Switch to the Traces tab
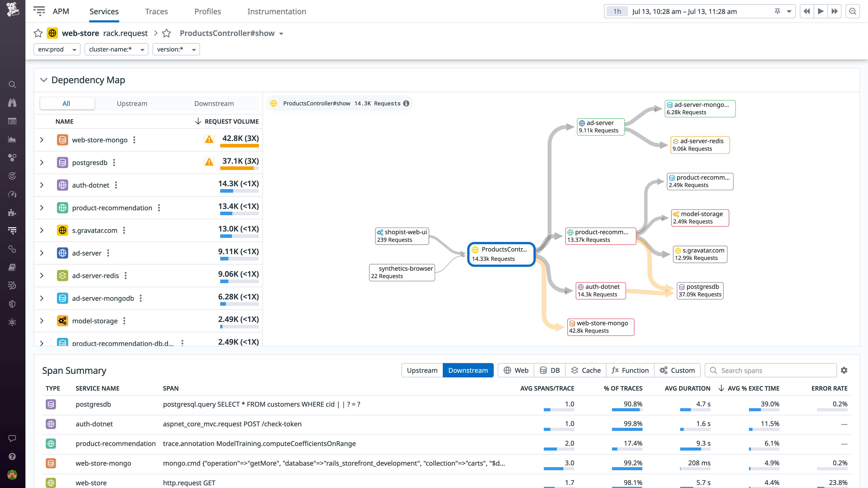Image resolution: width=868 pixels, height=488 pixels. pyautogui.click(x=156, y=11)
